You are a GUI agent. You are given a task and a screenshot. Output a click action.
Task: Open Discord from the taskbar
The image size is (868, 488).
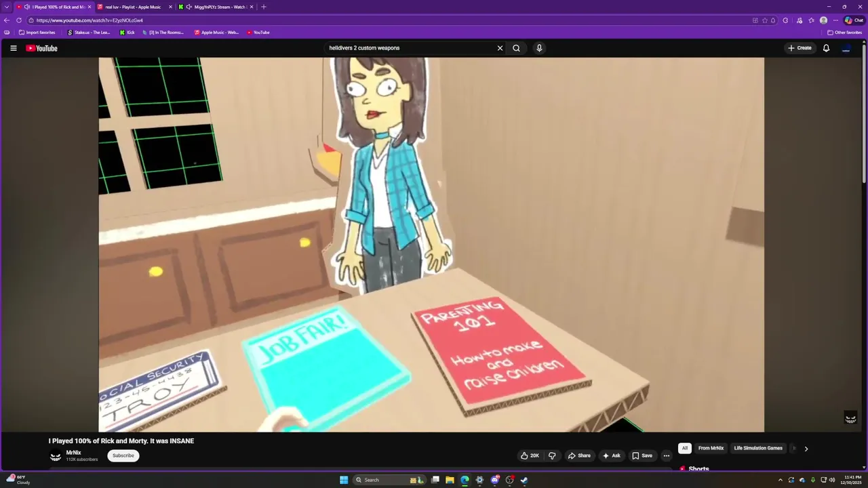click(494, 480)
